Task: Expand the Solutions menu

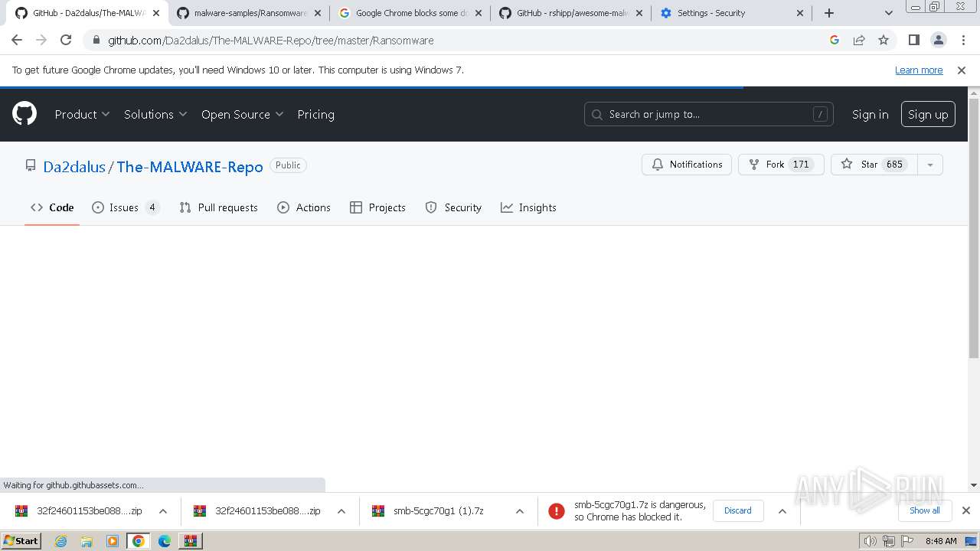Action: pos(155,114)
